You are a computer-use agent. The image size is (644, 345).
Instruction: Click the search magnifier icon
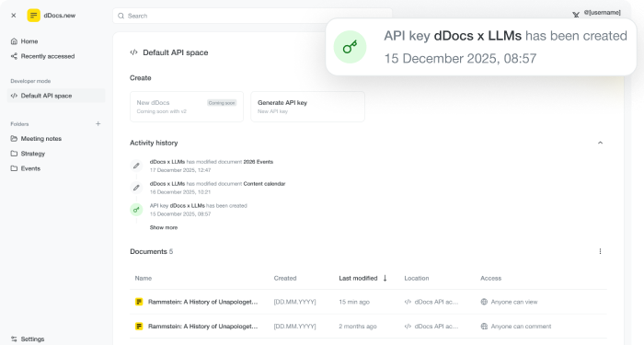pos(121,16)
